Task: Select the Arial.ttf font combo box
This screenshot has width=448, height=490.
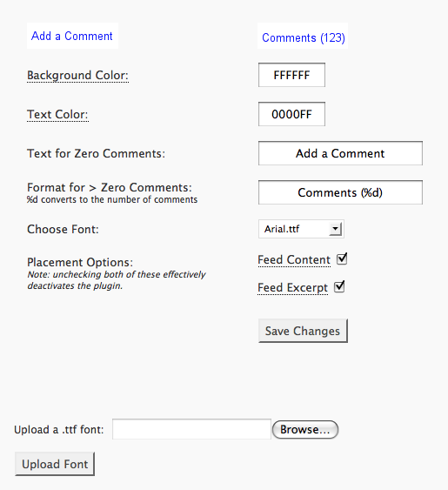Action: click(x=301, y=229)
